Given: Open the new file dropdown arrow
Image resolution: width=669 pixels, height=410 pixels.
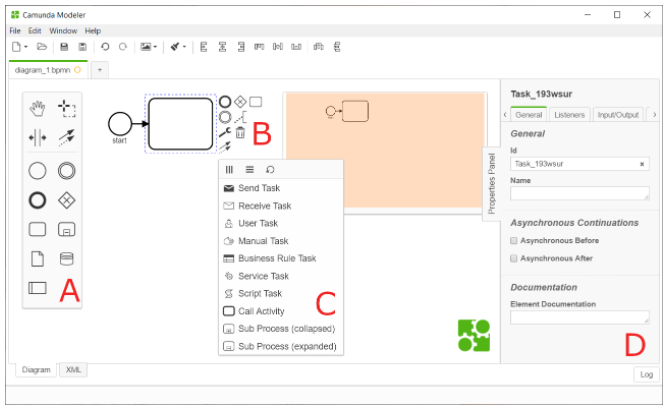Looking at the screenshot, I should pyautogui.click(x=26, y=47).
